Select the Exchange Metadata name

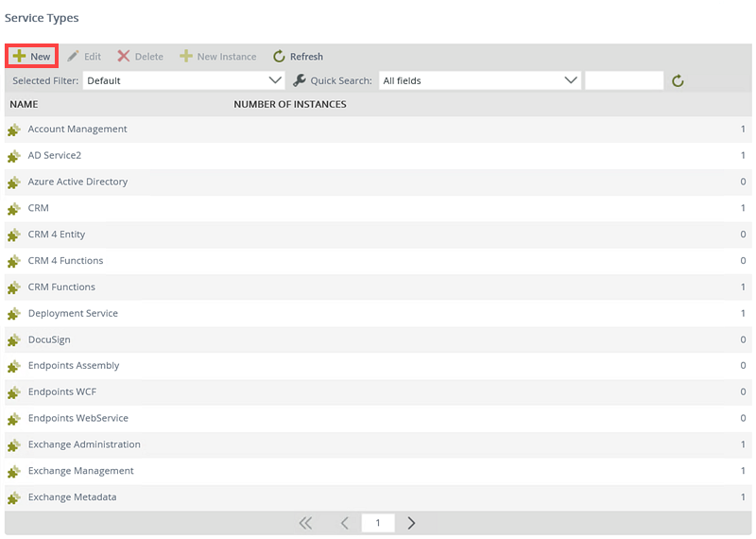pyautogui.click(x=73, y=497)
